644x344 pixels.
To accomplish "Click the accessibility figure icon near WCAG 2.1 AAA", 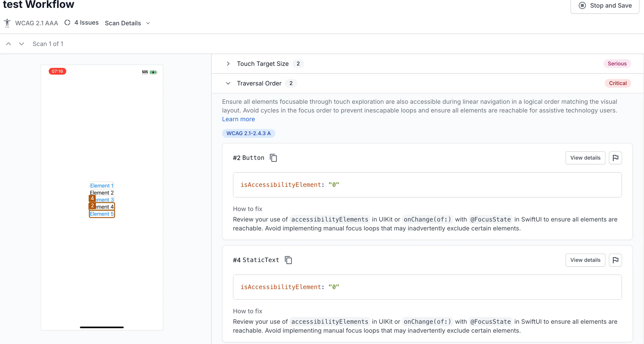I will (7, 23).
